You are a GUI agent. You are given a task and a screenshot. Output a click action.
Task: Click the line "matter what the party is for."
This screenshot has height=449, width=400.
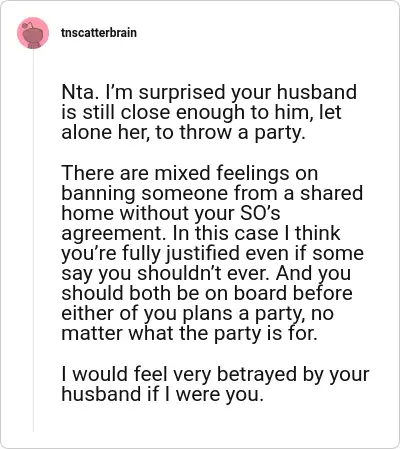click(189, 334)
